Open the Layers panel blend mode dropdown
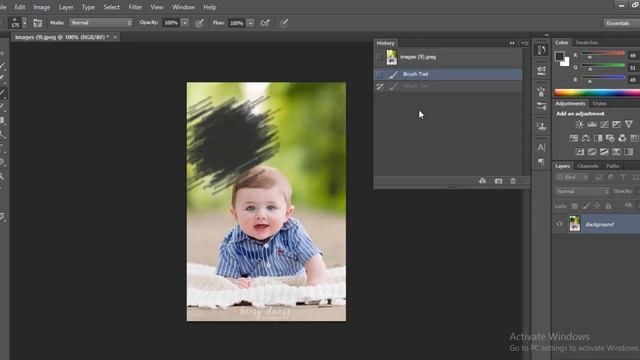640x360 pixels. 582,191
